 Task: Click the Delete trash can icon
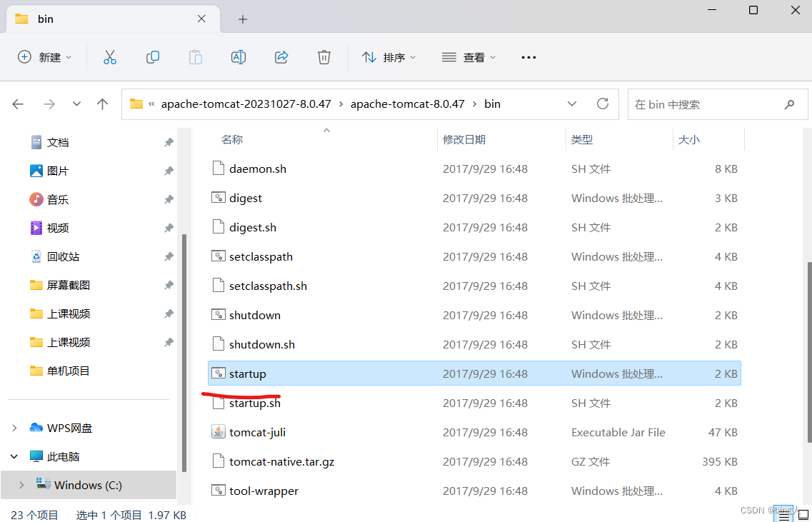(324, 57)
